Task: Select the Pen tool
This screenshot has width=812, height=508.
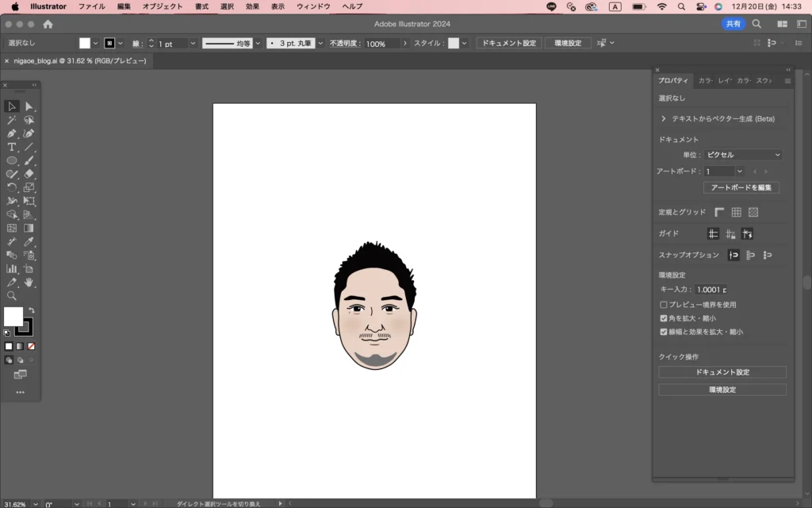Action: tap(12, 133)
